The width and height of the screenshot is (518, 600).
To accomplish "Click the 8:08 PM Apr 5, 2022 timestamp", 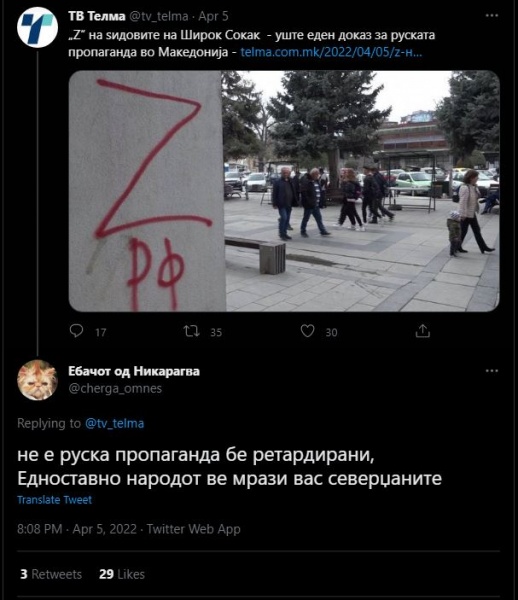I will [x=77, y=529].
